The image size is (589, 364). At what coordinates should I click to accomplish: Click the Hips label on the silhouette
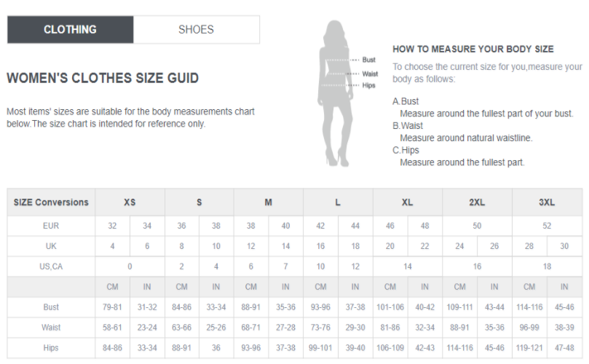pyautogui.click(x=368, y=85)
